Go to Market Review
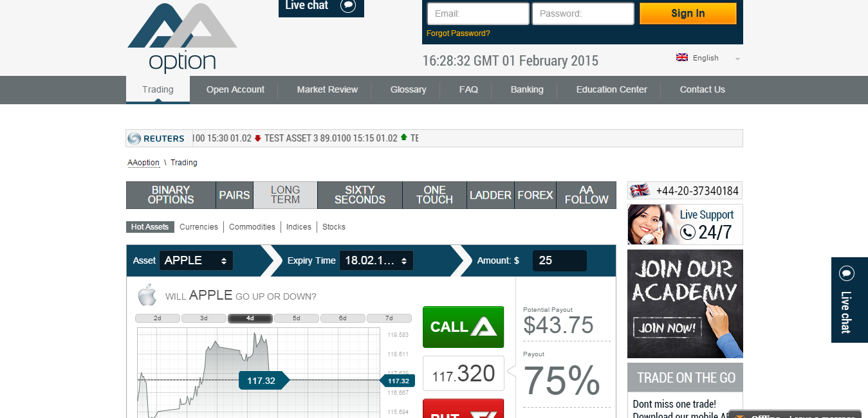Viewport: 868px width, 418px height. pyautogui.click(x=328, y=89)
